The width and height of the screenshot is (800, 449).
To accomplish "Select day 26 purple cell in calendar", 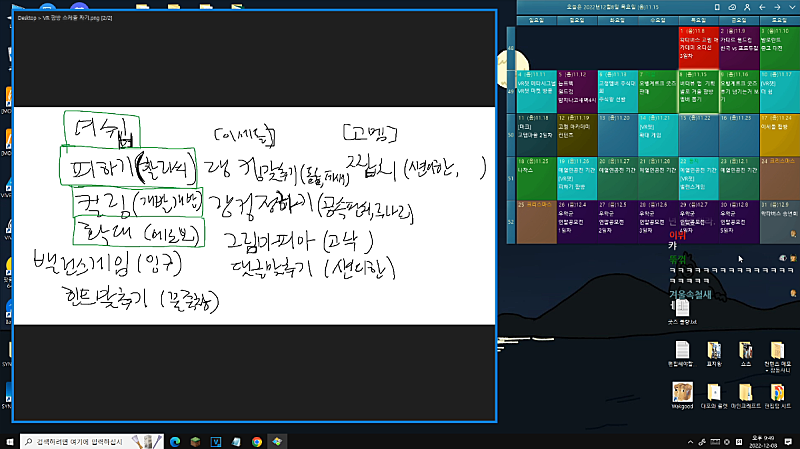I will (577, 222).
